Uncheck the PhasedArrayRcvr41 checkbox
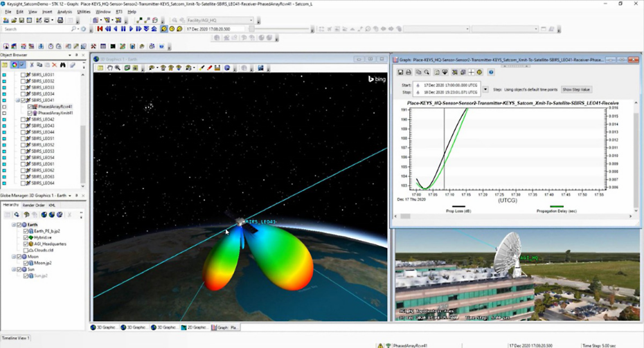The image size is (644, 348). coord(30,107)
